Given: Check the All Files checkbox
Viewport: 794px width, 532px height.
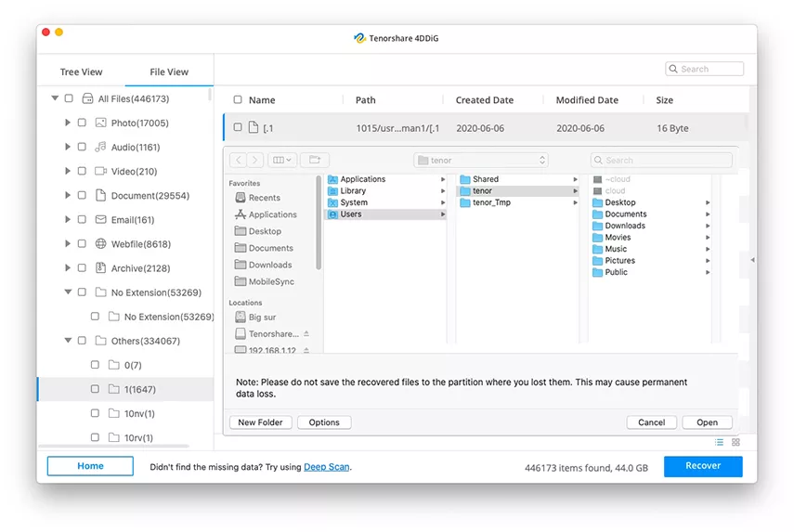Looking at the screenshot, I should pos(69,98).
